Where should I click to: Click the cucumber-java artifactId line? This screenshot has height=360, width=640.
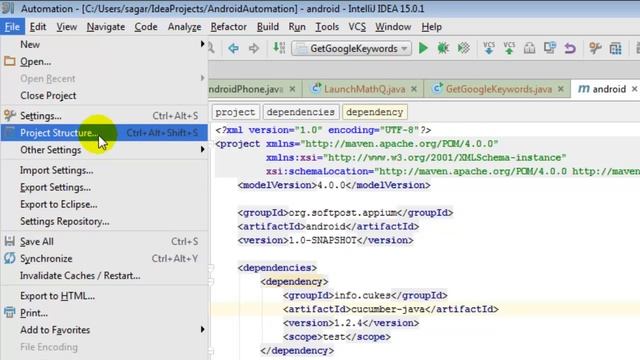click(x=391, y=309)
